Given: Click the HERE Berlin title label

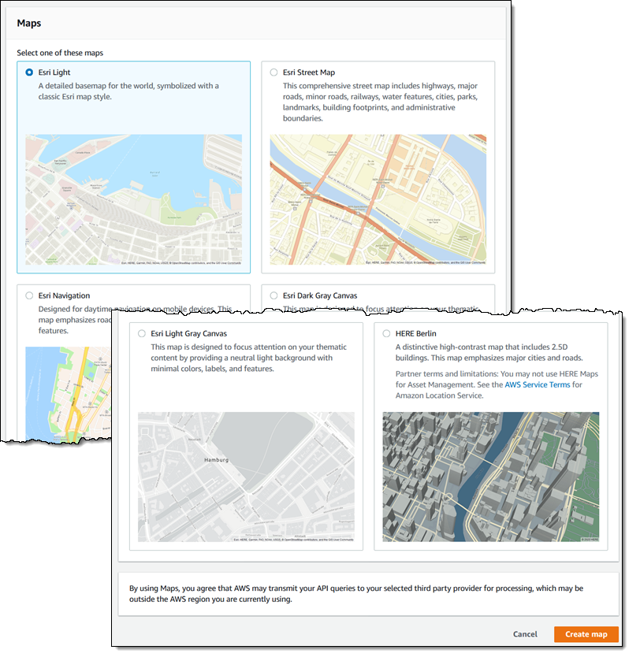Looking at the screenshot, I should coord(416,333).
